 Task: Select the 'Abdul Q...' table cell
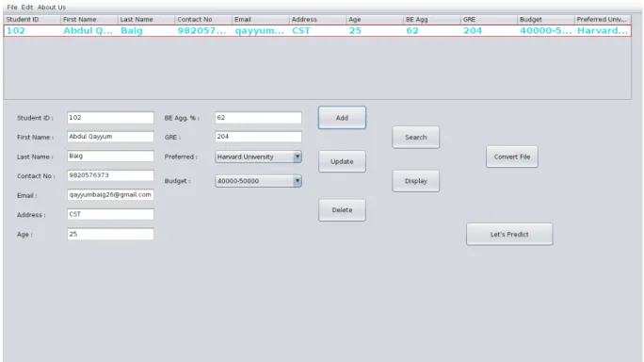pos(89,31)
